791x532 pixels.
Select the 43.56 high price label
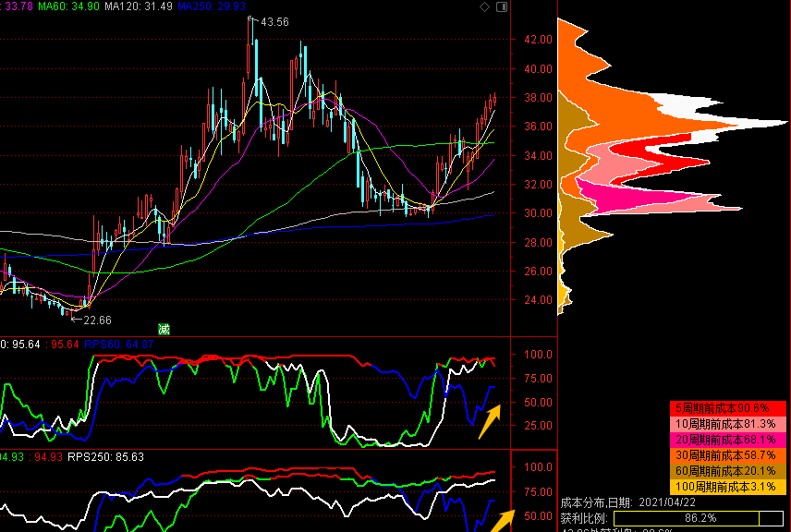point(274,22)
